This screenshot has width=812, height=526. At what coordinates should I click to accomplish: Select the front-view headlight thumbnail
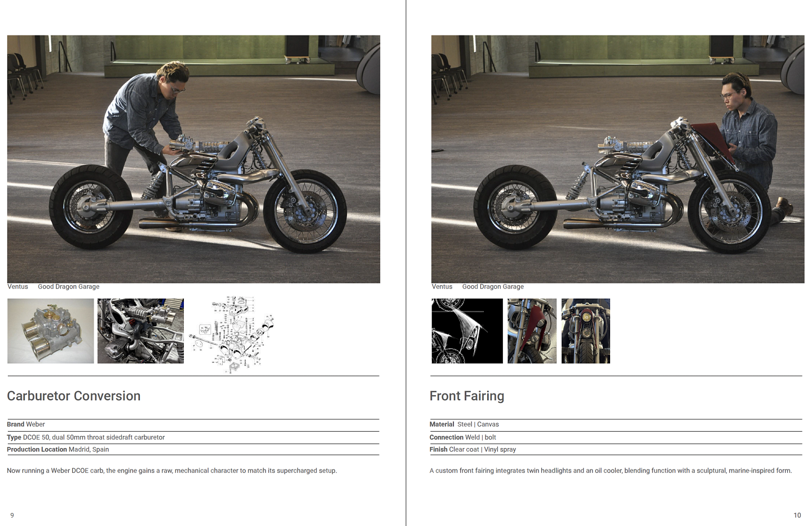586,331
